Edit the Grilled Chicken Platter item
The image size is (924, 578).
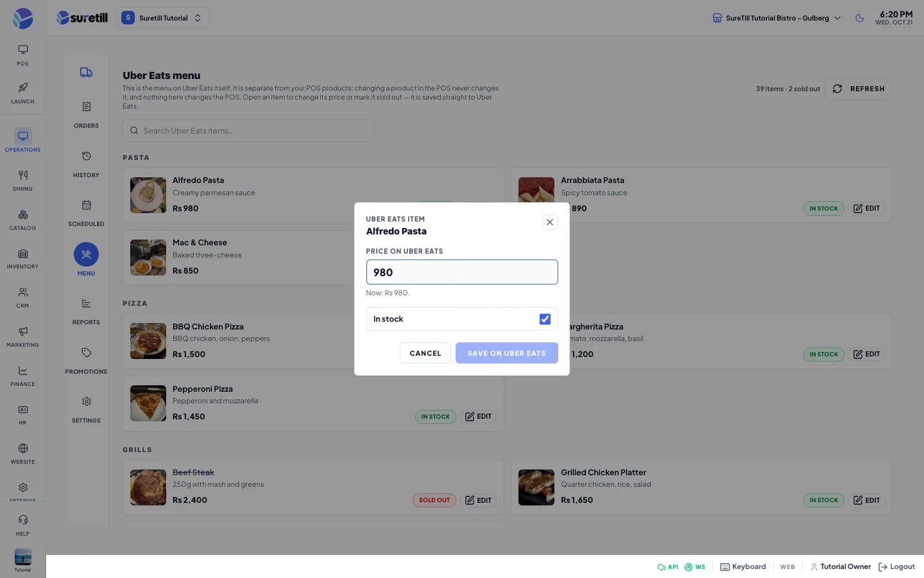coord(866,500)
